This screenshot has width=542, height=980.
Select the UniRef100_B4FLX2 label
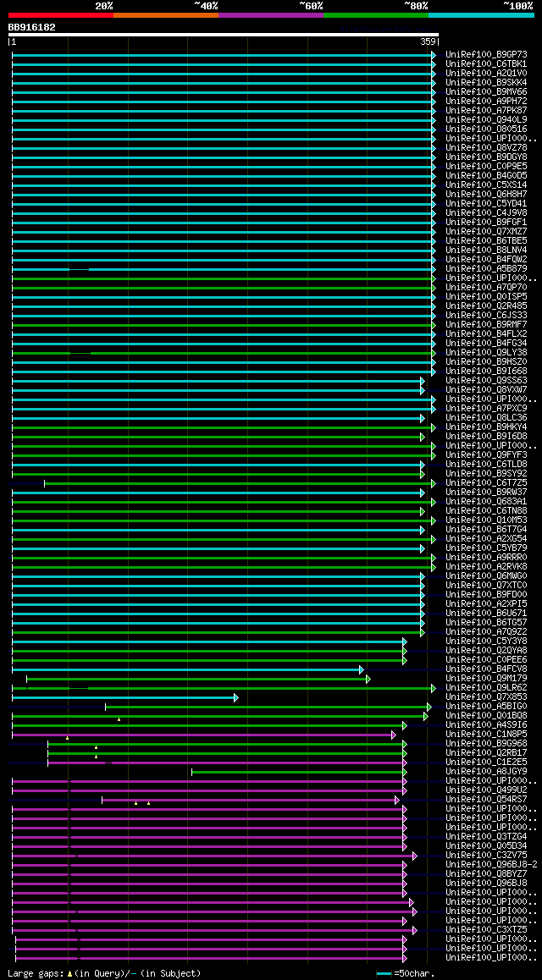pyautogui.click(x=486, y=333)
